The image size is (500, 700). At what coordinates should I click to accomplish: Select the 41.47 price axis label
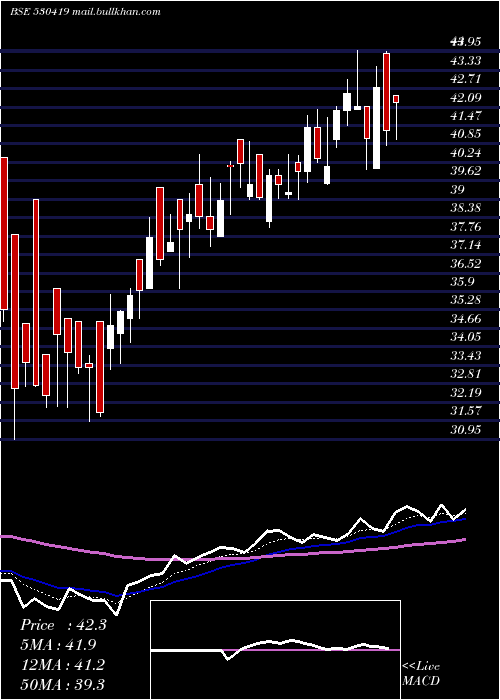pyautogui.click(x=466, y=116)
